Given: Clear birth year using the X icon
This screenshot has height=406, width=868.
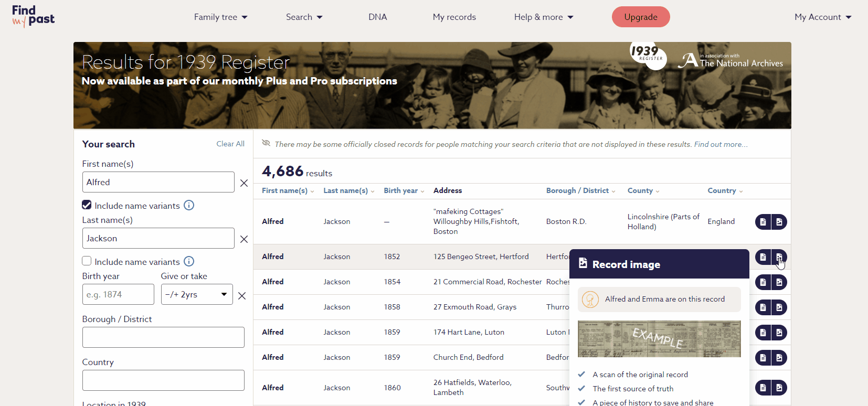Looking at the screenshot, I should (x=242, y=296).
